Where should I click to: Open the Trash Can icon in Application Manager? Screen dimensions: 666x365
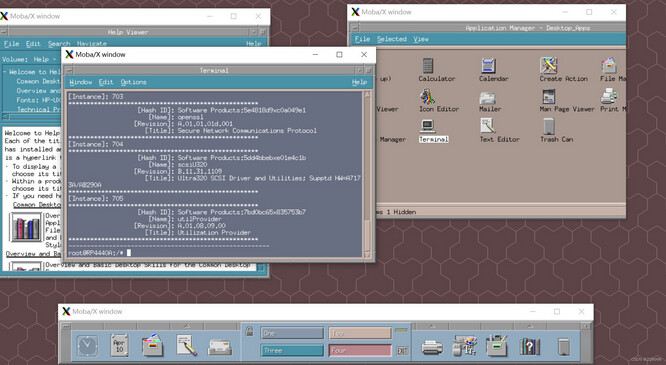(x=549, y=127)
